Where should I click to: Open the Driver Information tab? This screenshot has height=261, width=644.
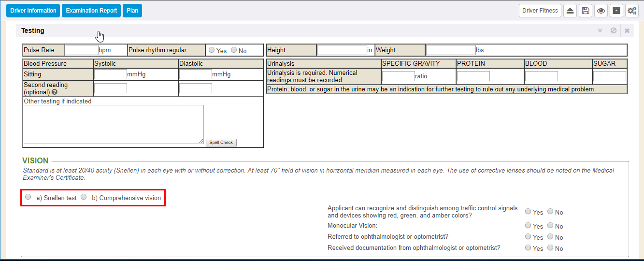click(33, 11)
